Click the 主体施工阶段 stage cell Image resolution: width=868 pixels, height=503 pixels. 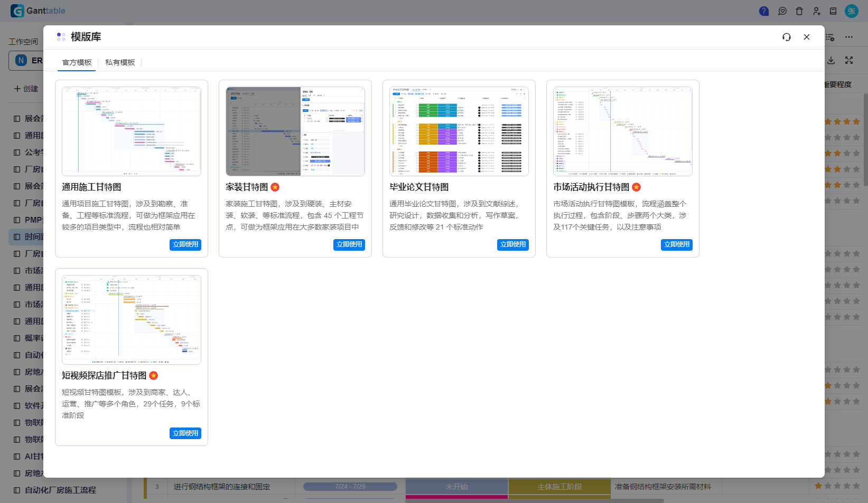[559, 487]
